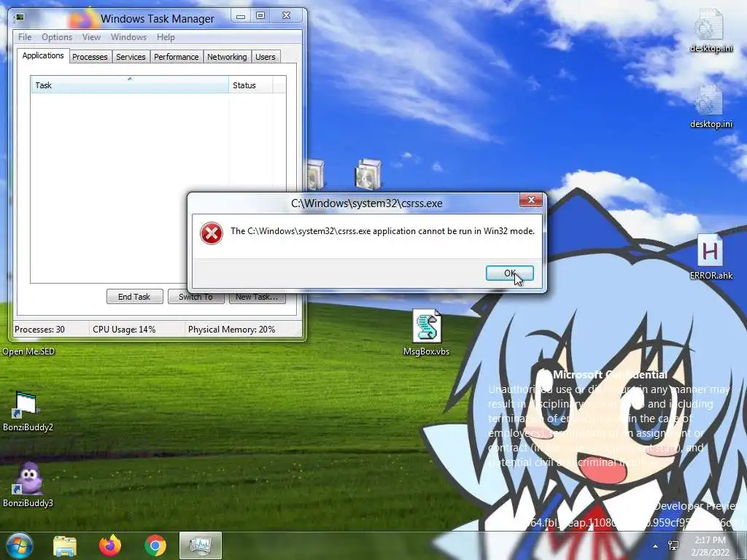Select the Applications tab
The height and width of the screenshot is (560, 747).
43,55
